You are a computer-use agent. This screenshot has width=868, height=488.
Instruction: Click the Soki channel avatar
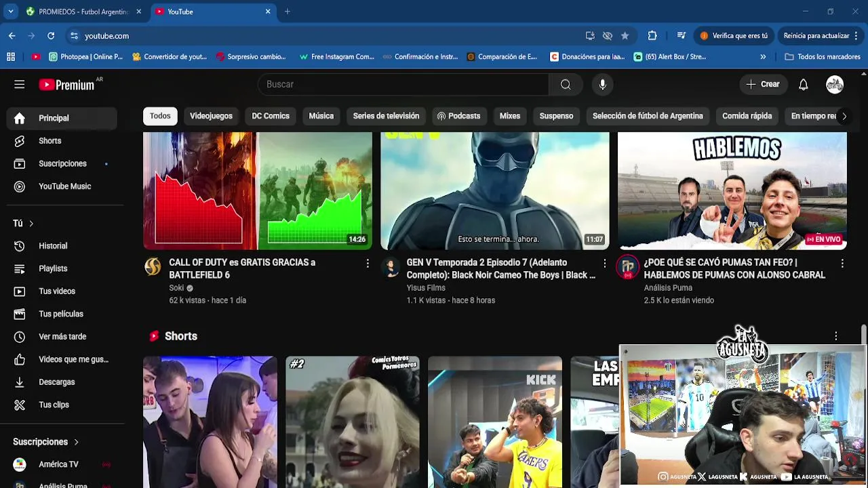click(153, 267)
